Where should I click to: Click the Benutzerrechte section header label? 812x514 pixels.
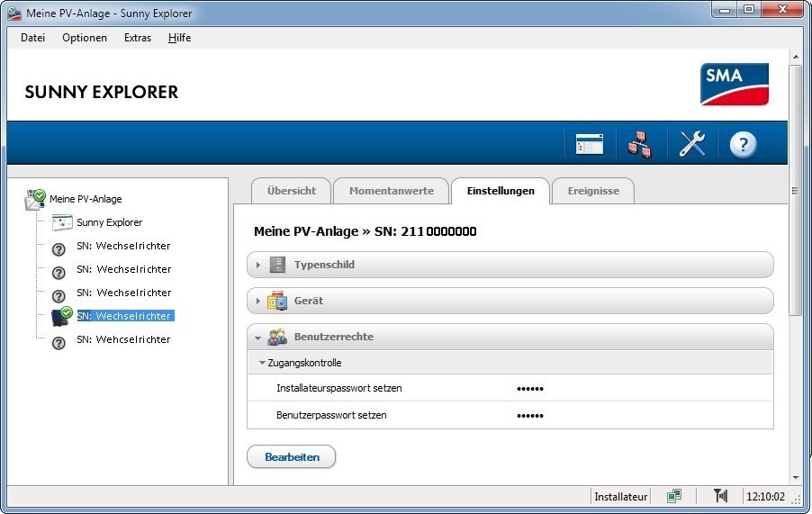[x=334, y=337]
